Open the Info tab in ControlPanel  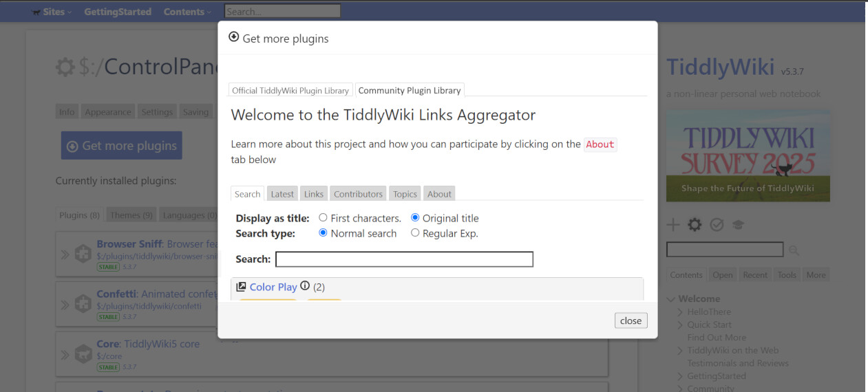tap(67, 112)
